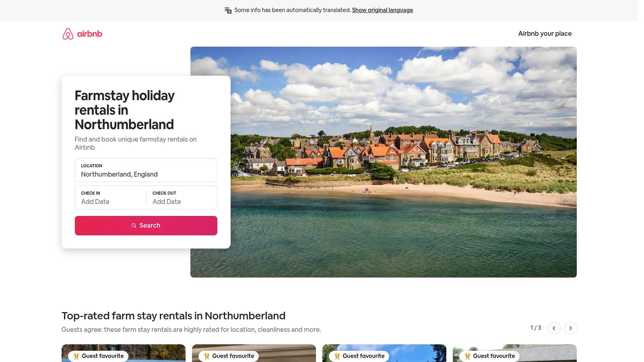The height and width of the screenshot is (362, 644).
Task: Open the second Guest favourite listing thumbnail
Action: pos(254,353)
